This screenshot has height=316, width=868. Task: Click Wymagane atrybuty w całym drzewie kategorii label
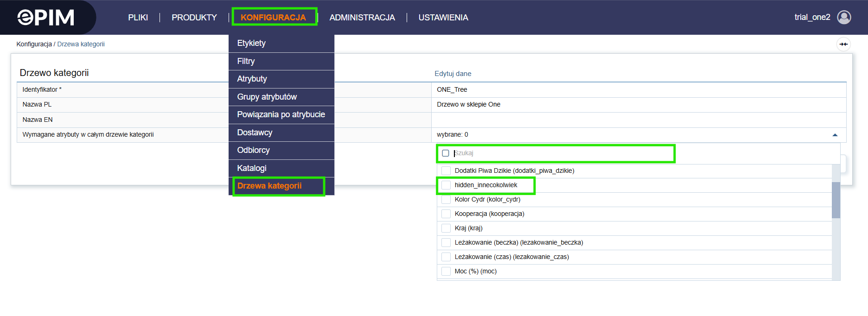coord(88,135)
